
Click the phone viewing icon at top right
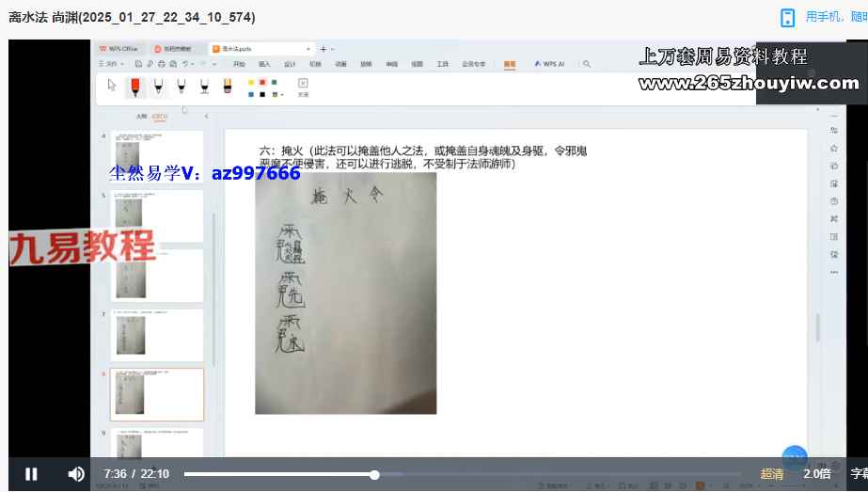pyautogui.click(x=788, y=18)
